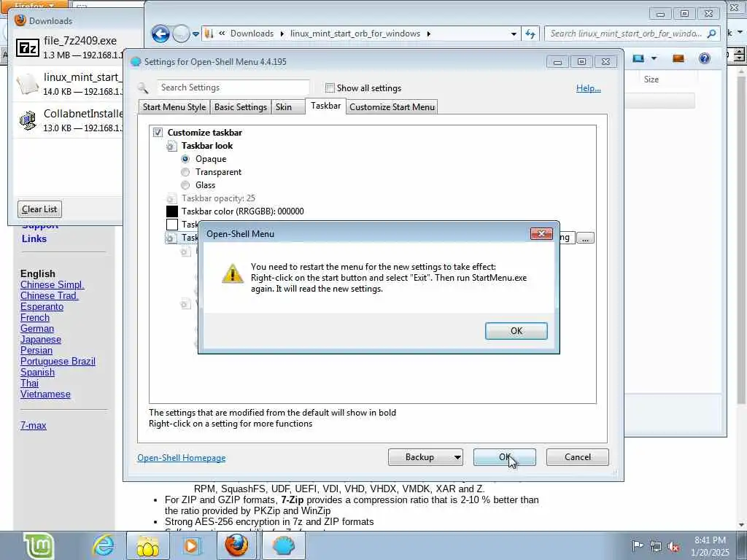This screenshot has width=747, height=560.
Task: Click the linux_mint_start download file icon
Action: pyautogui.click(x=28, y=84)
